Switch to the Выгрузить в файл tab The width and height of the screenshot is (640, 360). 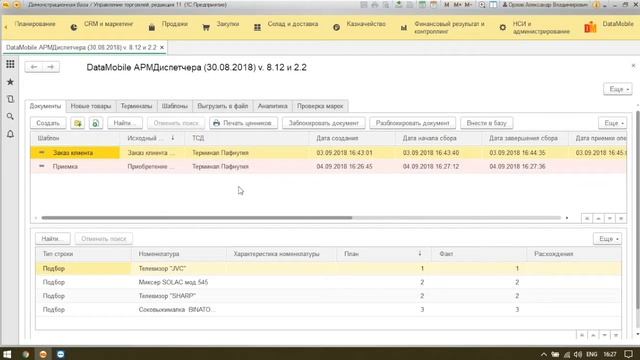click(222, 106)
